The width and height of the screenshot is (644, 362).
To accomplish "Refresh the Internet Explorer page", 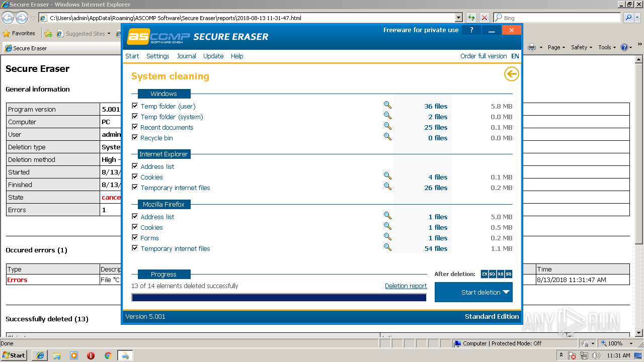I will tap(471, 18).
